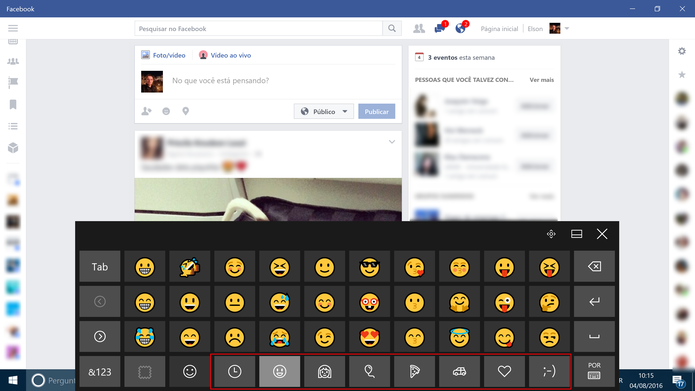Click the keyboard dock layout icon
The image size is (695, 391).
click(576, 234)
